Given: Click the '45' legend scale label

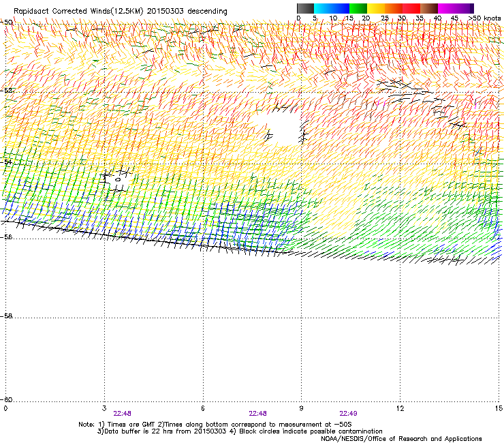Looking at the screenshot, I should click(454, 18).
